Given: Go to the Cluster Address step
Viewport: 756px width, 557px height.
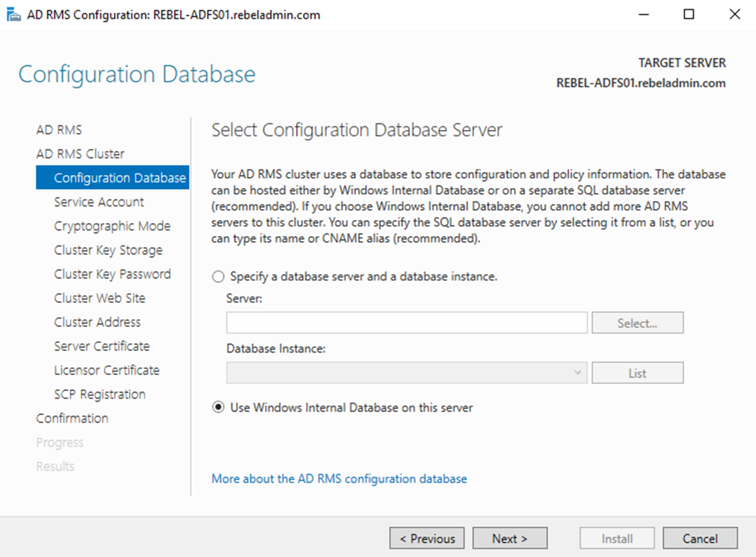Looking at the screenshot, I should [x=97, y=322].
